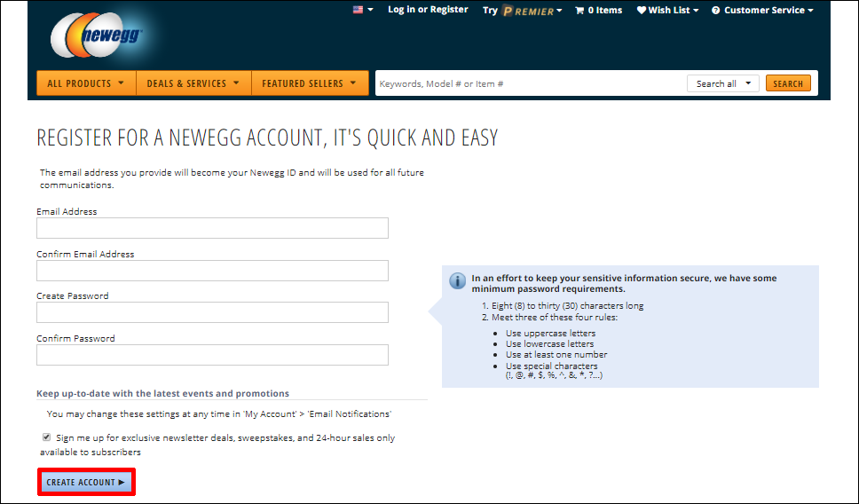Click the Wish List heart icon
The height and width of the screenshot is (504, 859).
point(642,10)
